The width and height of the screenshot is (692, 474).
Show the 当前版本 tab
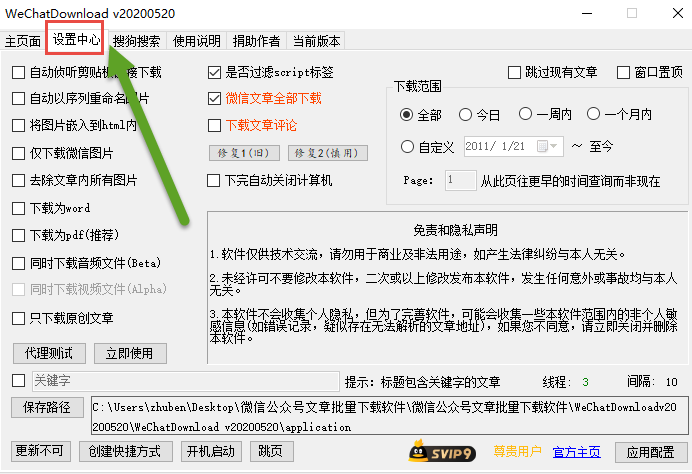pyautogui.click(x=316, y=41)
